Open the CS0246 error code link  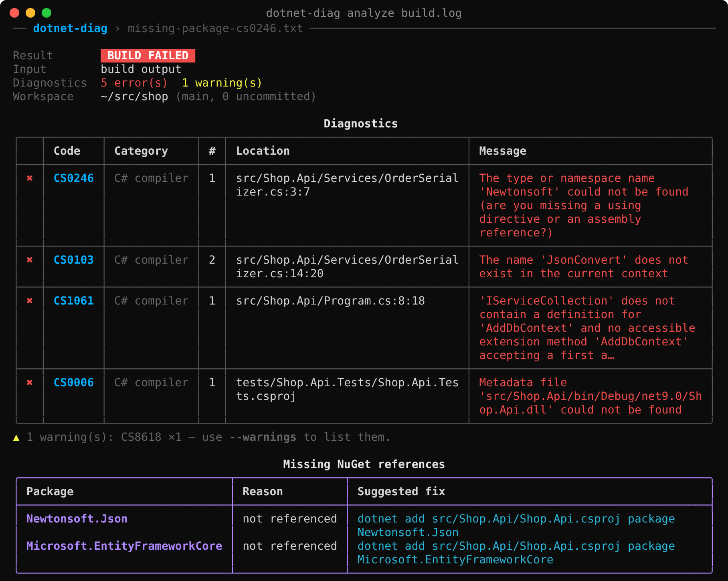[x=74, y=178]
